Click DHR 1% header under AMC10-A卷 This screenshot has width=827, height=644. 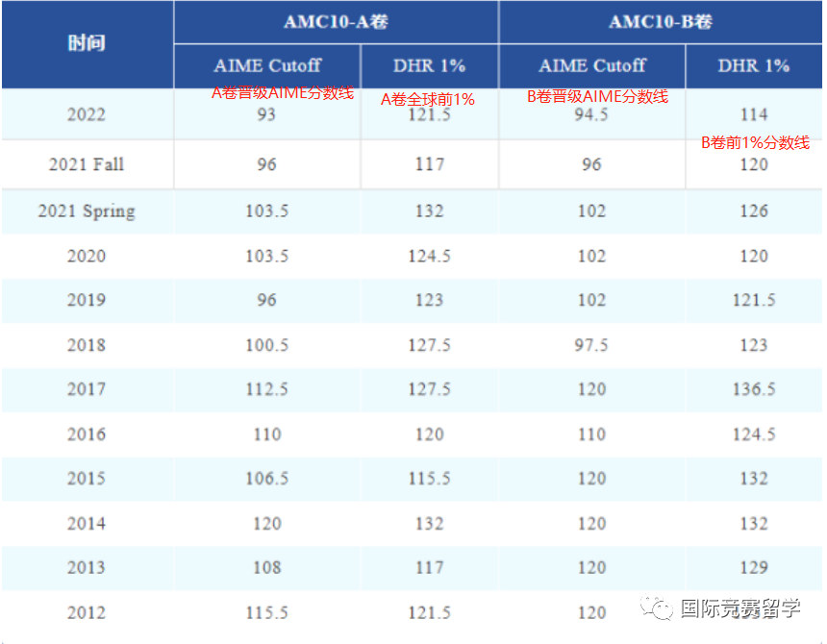[429, 66]
